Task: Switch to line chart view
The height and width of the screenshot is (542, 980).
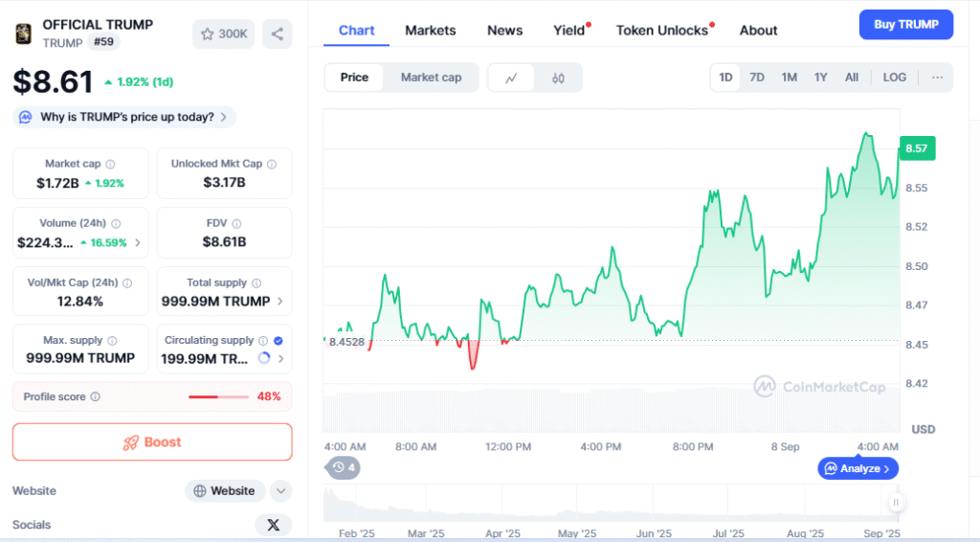Action: [511, 79]
